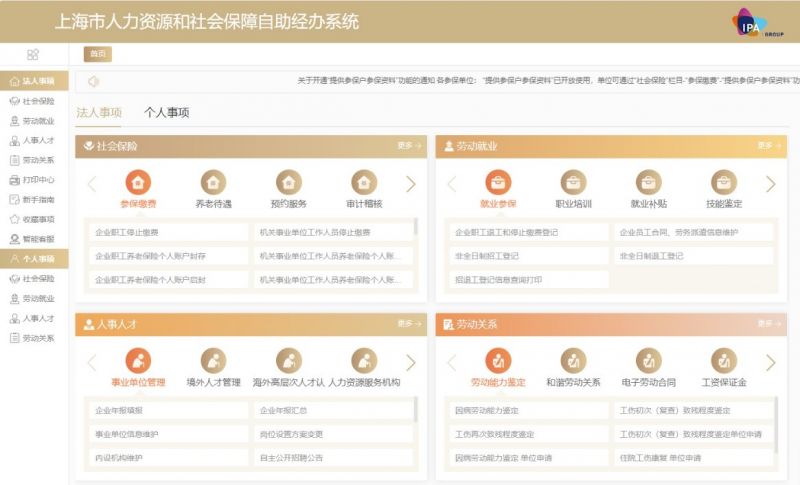The height and width of the screenshot is (485, 800).
Task: Open 劳动就业 under 法人事项 in sidebar
Action: click(x=32, y=121)
